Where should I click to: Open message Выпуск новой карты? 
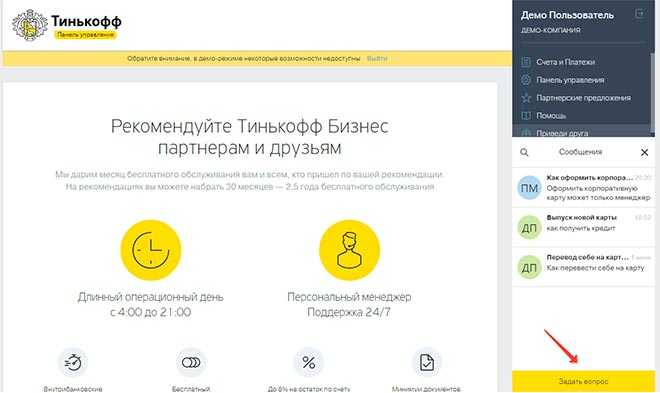coord(583,227)
